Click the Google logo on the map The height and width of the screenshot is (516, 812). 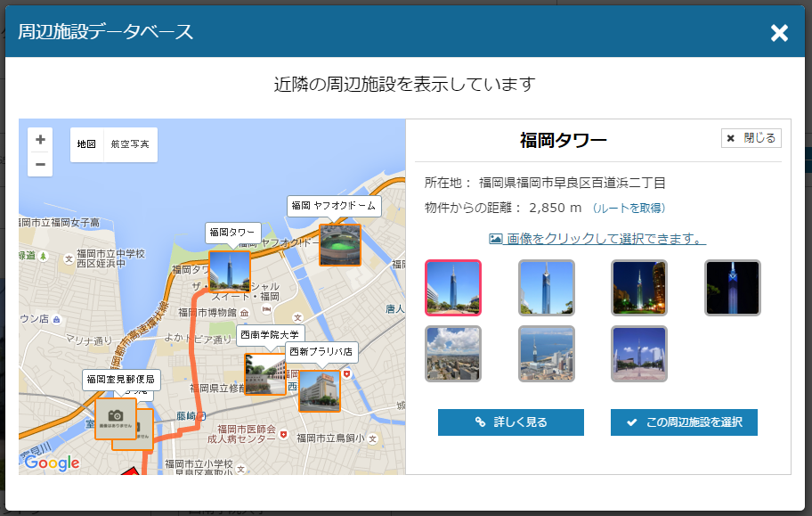[52, 463]
